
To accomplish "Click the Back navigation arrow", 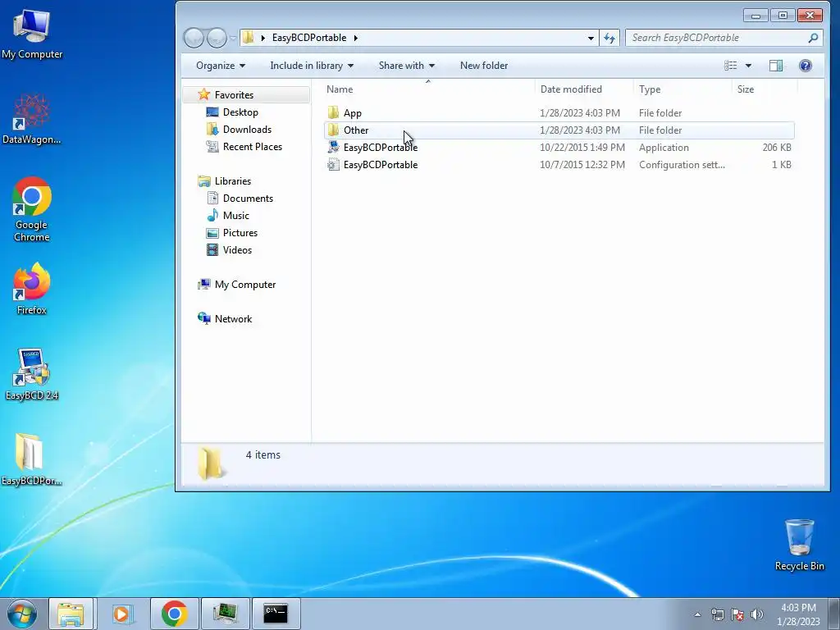I will 194,38.
